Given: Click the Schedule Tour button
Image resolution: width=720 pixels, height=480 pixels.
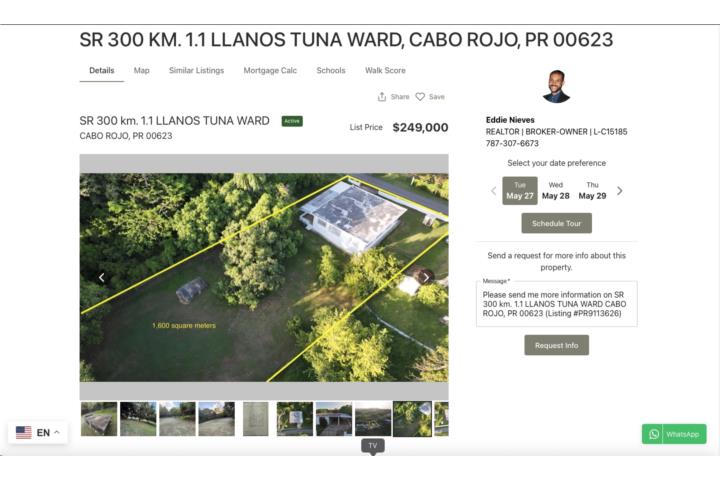Looking at the screenshot, I should tap(557, 223).
